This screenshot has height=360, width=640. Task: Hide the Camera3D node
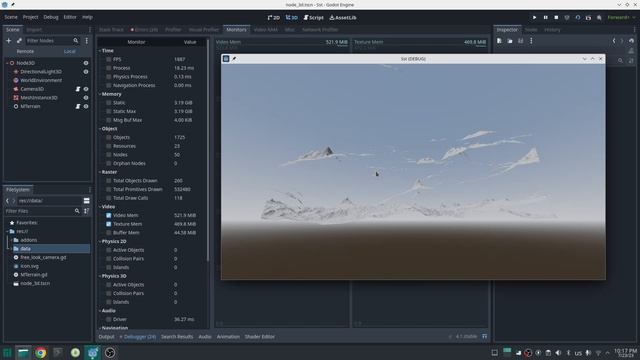coord(86,89)
